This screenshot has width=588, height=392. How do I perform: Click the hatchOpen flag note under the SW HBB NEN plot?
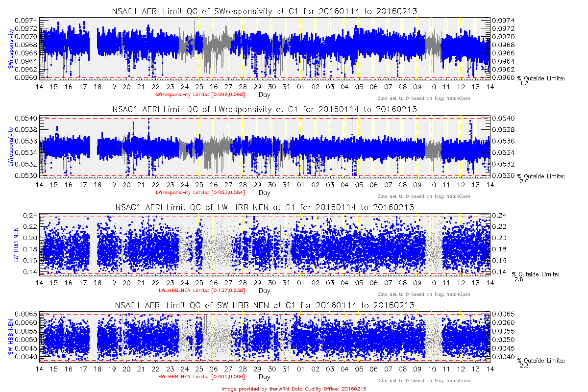[x=424, y=381]
